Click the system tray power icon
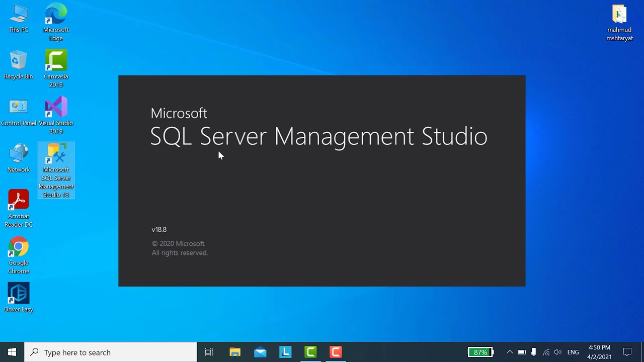The width and height of the screenshot is (644, 362). [522, 352]
